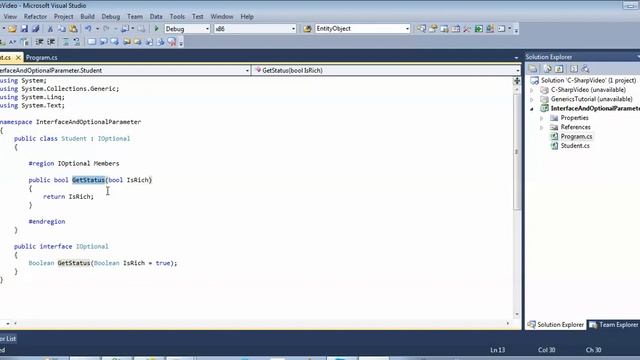The width and height of the screenshot is (640, 360).
Task: Open the Debug configuration dropdown
Action: (207, 29)
